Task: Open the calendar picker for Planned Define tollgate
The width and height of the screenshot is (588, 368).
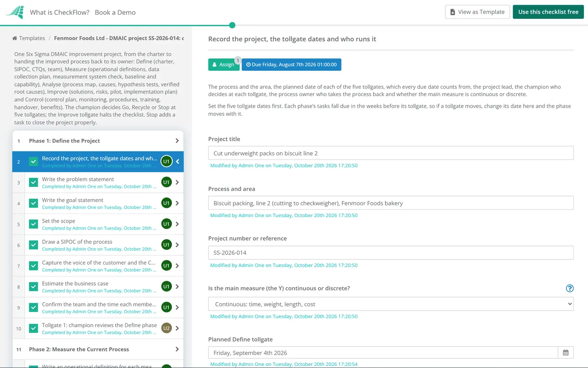Action: (x=565, y=353)
